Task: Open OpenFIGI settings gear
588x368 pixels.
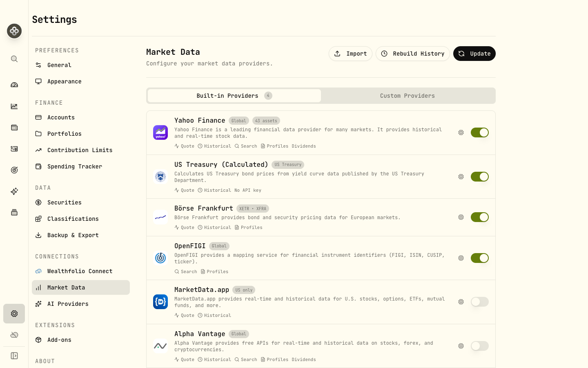Action: coord(461,258)
